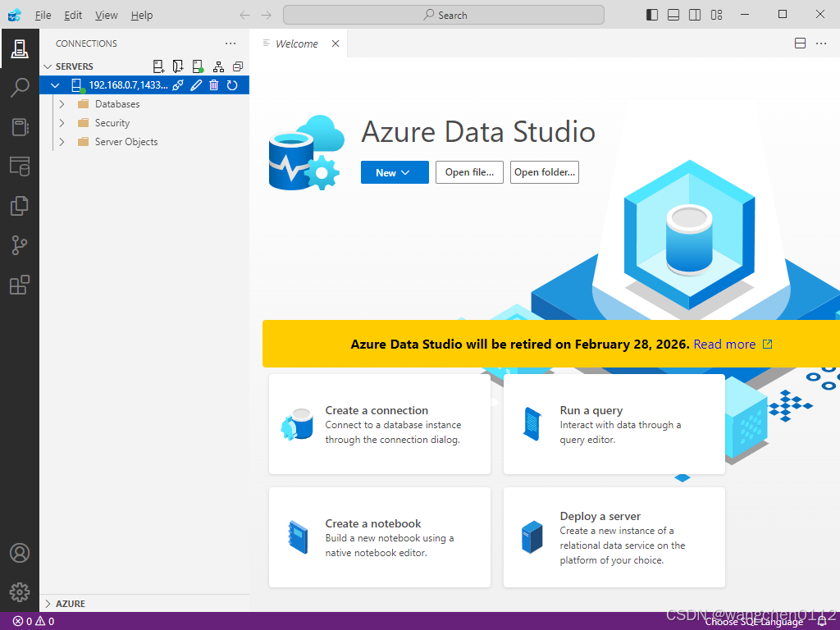Expand the Server Objects folder
This screenshot has height=630, width=840.
62,142
